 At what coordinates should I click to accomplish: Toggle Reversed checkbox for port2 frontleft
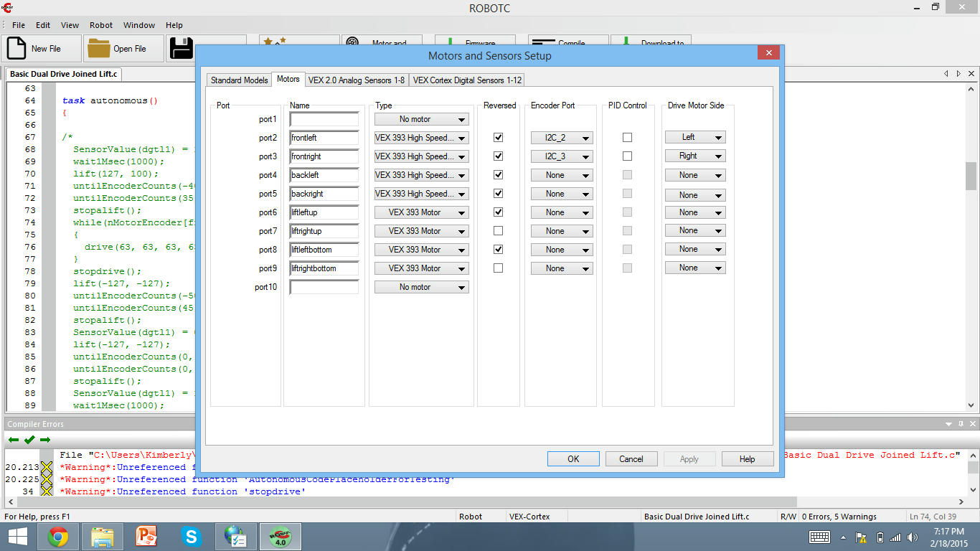pos(499,137)
